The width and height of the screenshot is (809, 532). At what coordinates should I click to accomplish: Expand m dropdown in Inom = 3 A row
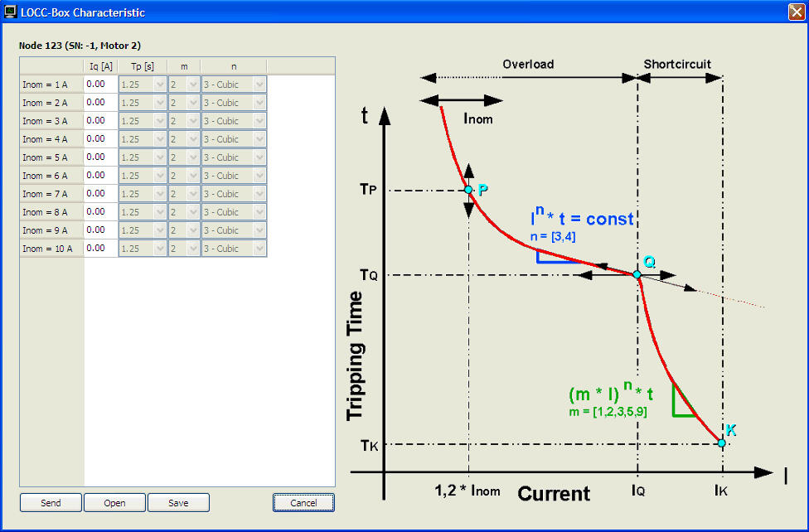coord(193,121)
